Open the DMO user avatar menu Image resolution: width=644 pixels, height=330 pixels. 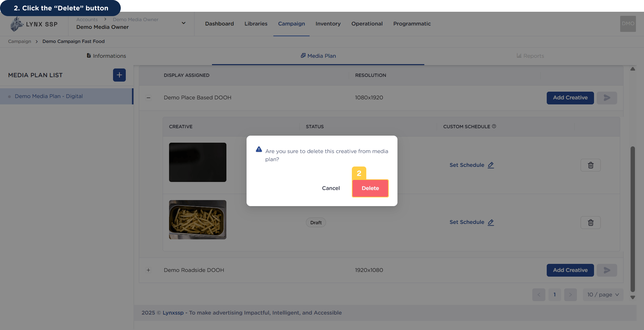click(628, 24)
